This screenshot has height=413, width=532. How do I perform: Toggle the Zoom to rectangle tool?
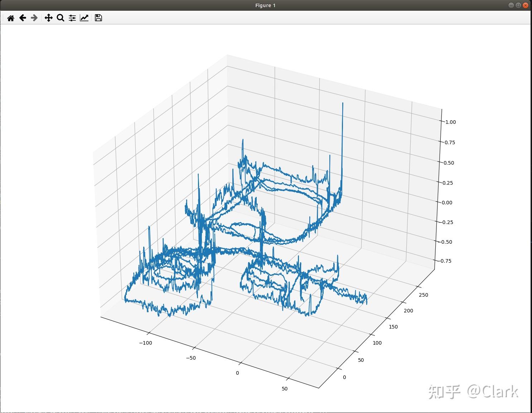point(61,18)
